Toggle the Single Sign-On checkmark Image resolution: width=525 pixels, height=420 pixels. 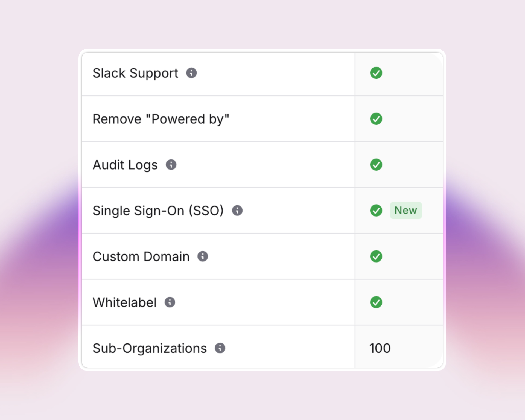click(x=376, y=211)
